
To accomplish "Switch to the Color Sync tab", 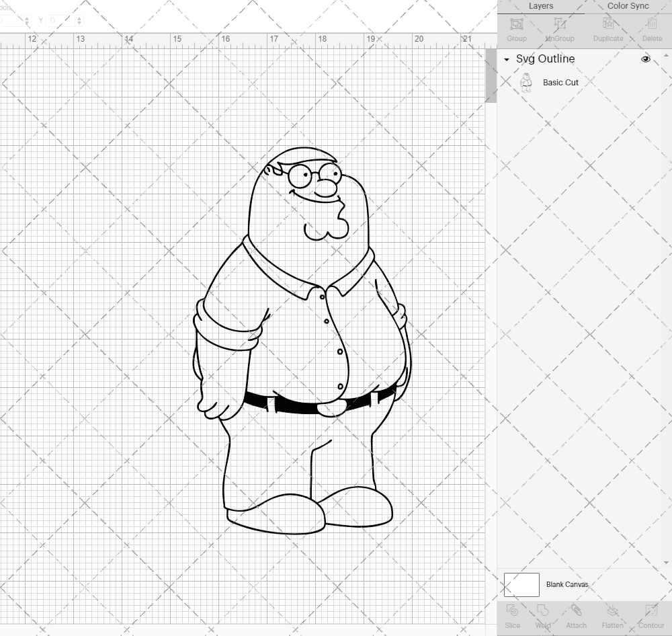I will click(x=628, y=6).
